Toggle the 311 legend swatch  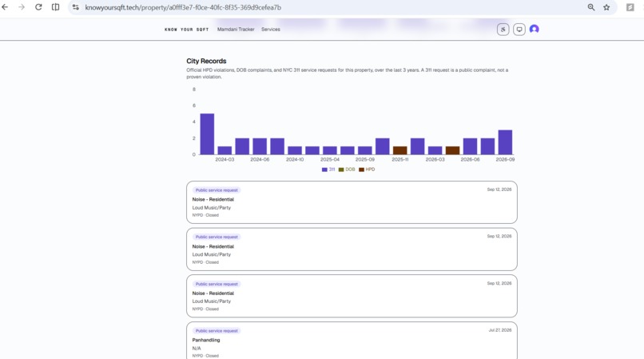coord(324,170)
